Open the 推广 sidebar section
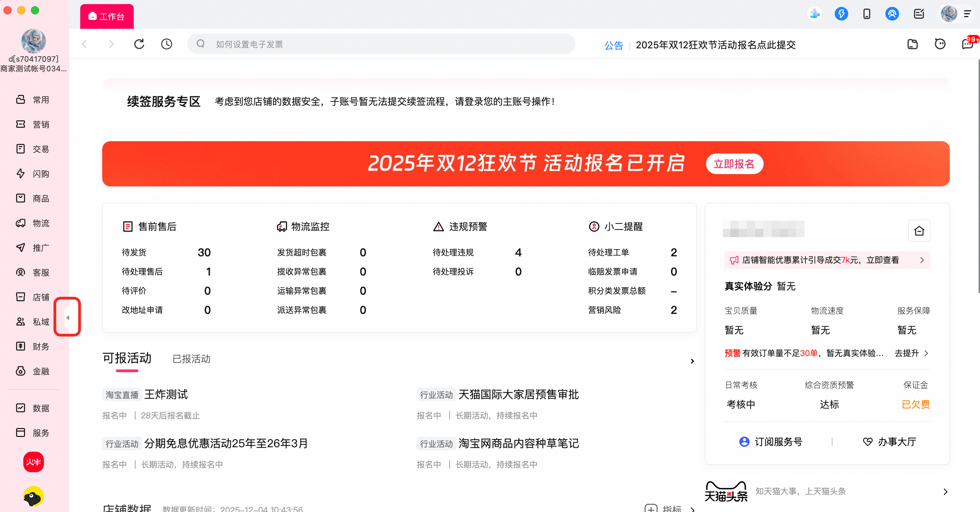 [x=33, y=248]
